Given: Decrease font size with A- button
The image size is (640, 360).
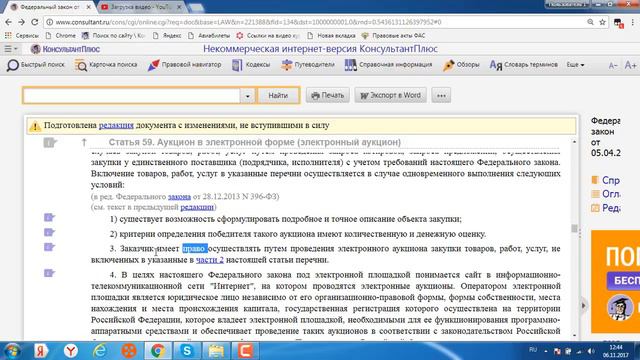Looking at the screenshot, I should [x=613, y=65].
